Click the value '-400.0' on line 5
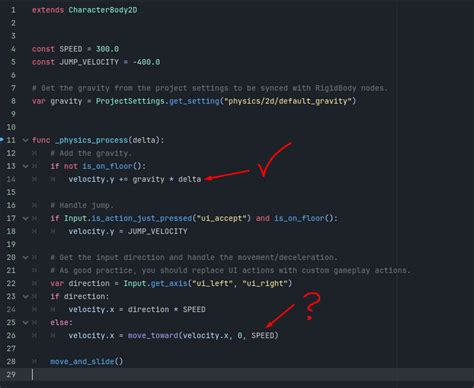The width and height of the screenshot is (474, 388). [x=146, y=62]
